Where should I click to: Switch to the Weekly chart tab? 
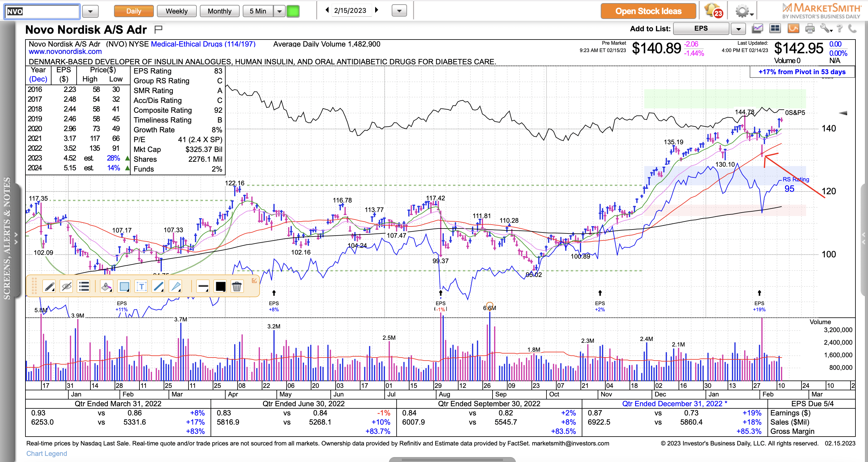coord(177,11)
